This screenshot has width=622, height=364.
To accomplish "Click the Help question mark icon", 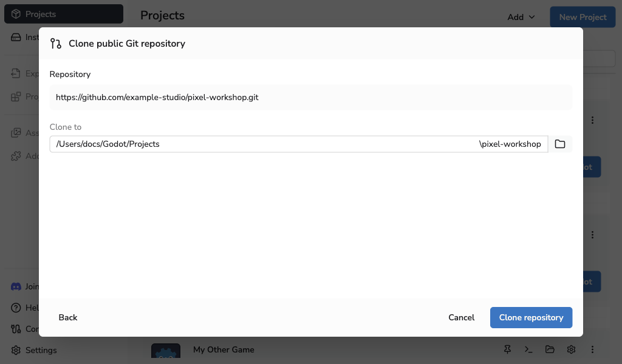I will point(16,308).
